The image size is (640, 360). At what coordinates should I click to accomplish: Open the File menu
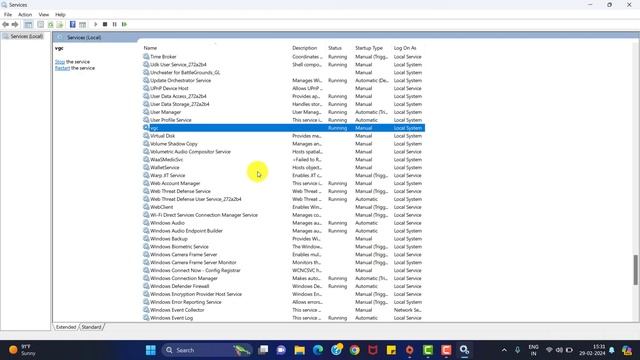tap(8, 15)
